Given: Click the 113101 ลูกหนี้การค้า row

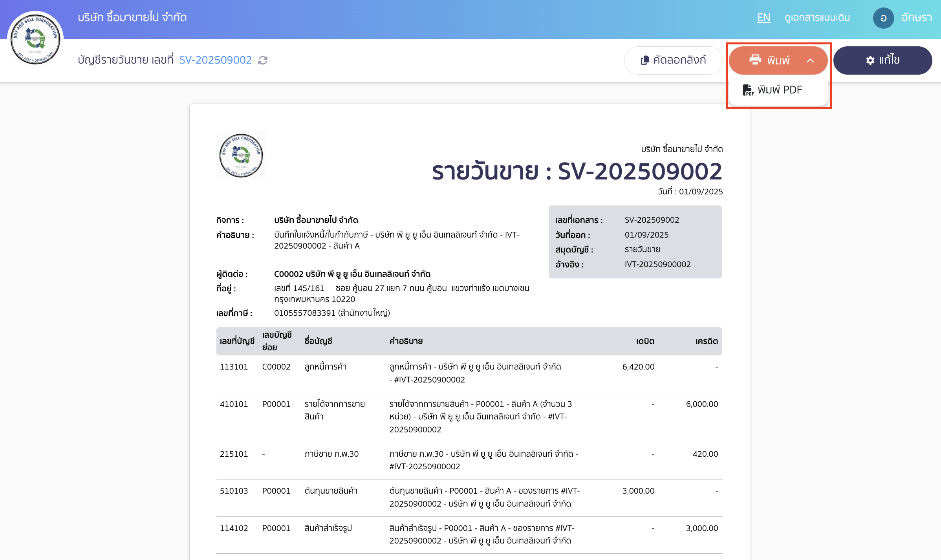Looking at the screenshot, I should tap(325, 367).
